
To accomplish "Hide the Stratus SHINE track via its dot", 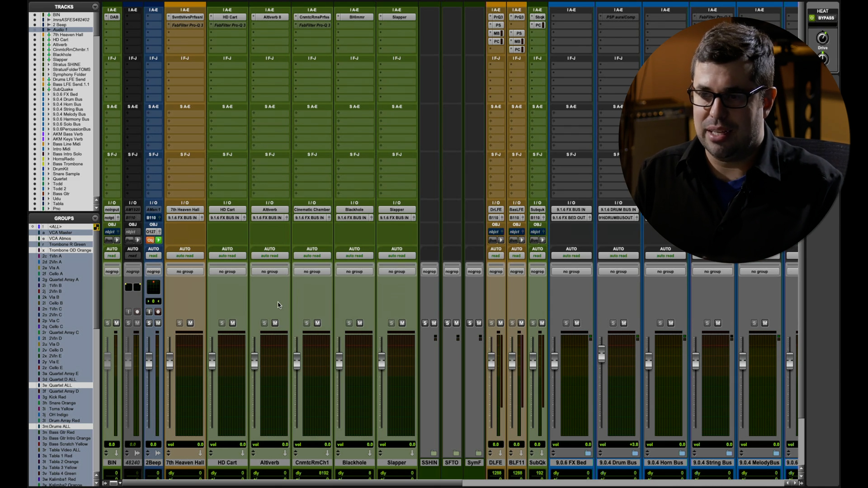I will (34, 65).
